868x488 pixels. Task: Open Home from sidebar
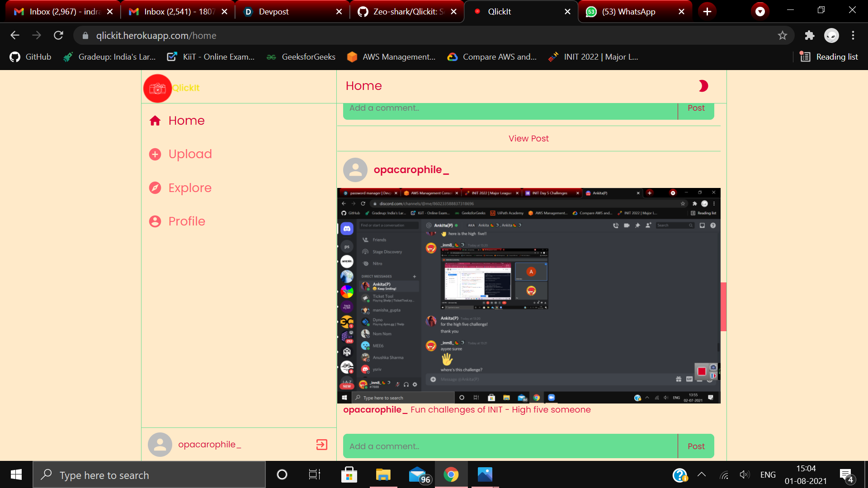click(x=186, y=121)
